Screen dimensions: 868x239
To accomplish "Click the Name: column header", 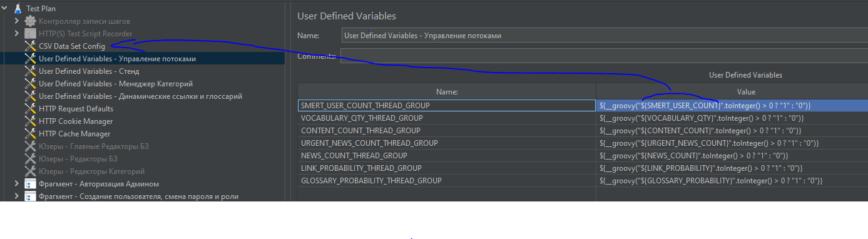I will (447, 92).
